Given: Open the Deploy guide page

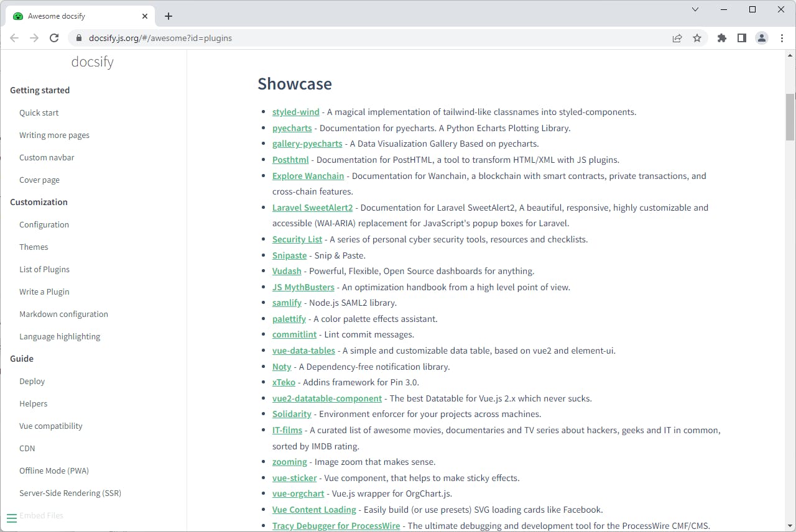Looking at the screenshot, I should 32,381.
